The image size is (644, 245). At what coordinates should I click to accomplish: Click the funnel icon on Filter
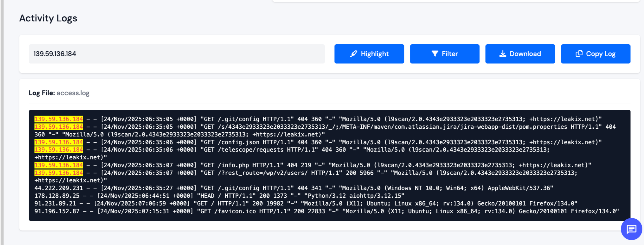point(435,54)
